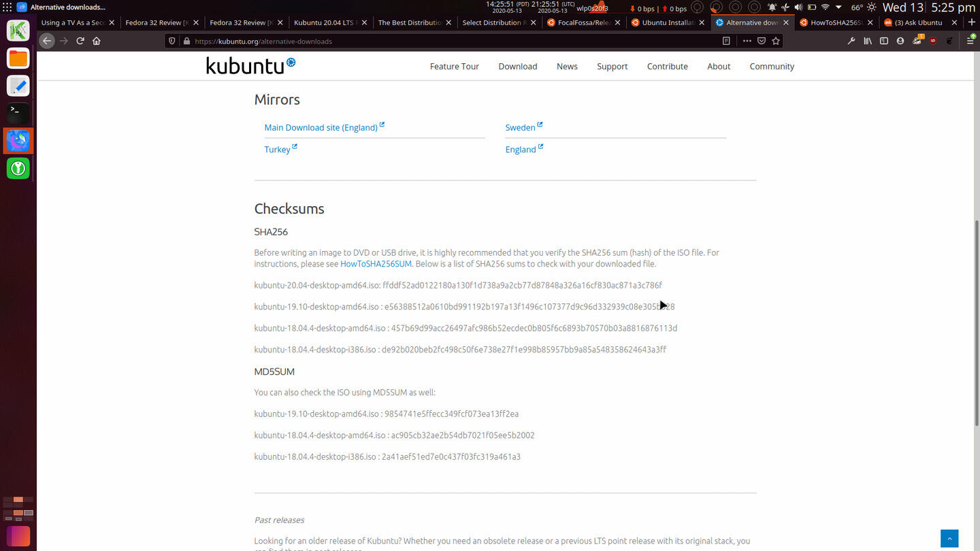The image size is (980, 551).
Task: Click the 66° weather indicator
Action: click(x=857, y=7)
